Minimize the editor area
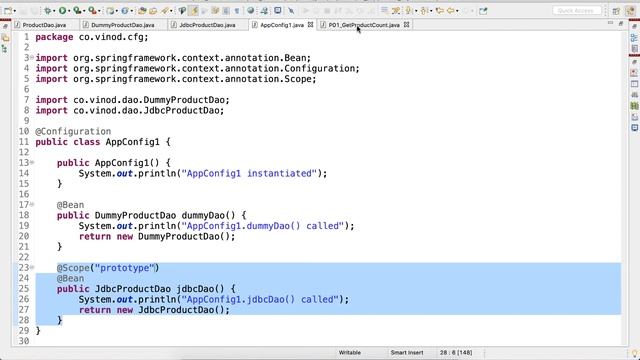 click(610, 23)
